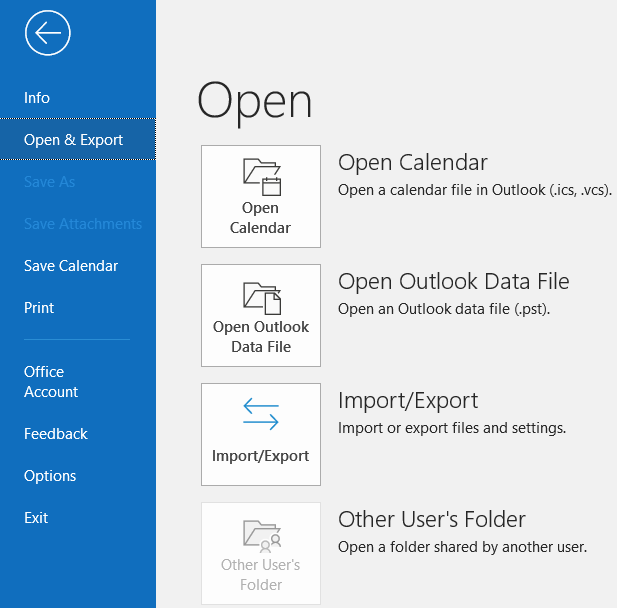This screenshot has height=608, width=617.
Task: Click 'Open a folder shared by another user' text
Action: tap(462, 547)
